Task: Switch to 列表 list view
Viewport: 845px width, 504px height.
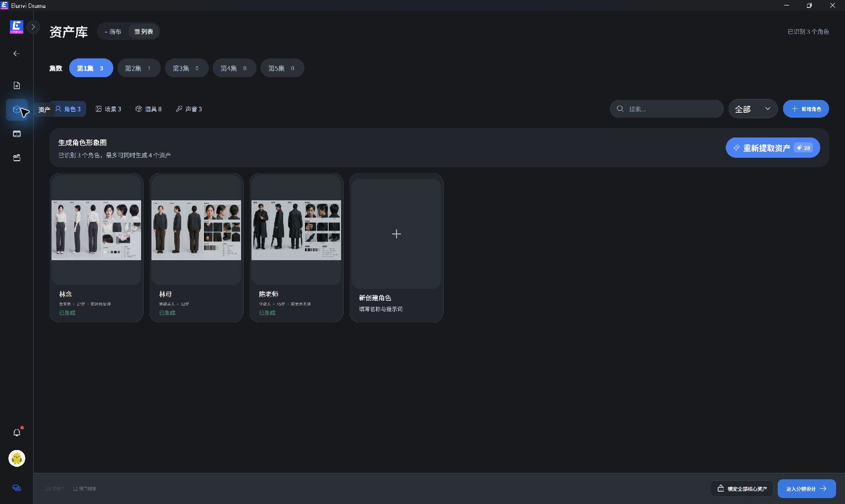Action: coord(144,32)
